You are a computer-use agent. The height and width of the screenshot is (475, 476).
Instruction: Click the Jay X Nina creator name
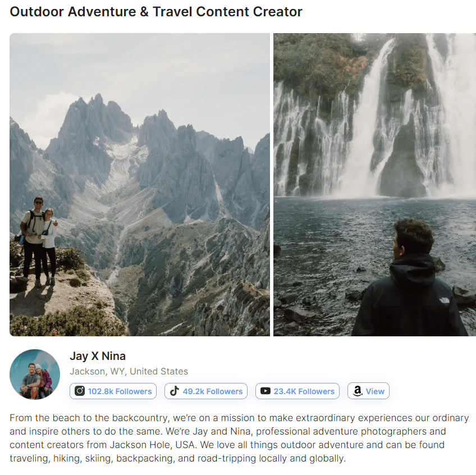98,356
